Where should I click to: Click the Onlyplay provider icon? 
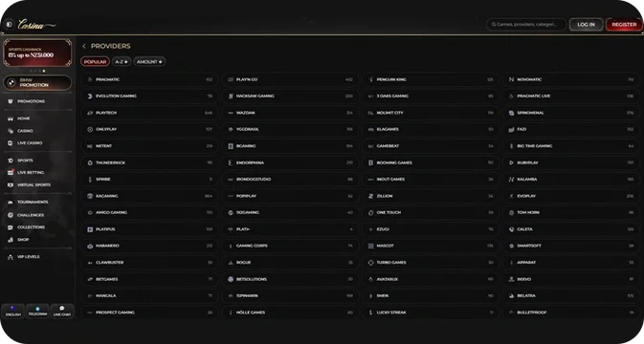point(90,129)
